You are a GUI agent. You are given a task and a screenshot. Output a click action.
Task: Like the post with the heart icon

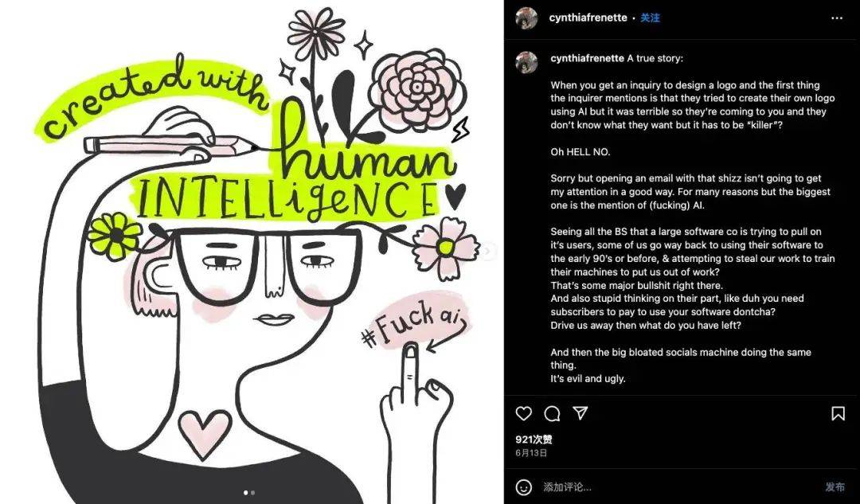(524, 413)
